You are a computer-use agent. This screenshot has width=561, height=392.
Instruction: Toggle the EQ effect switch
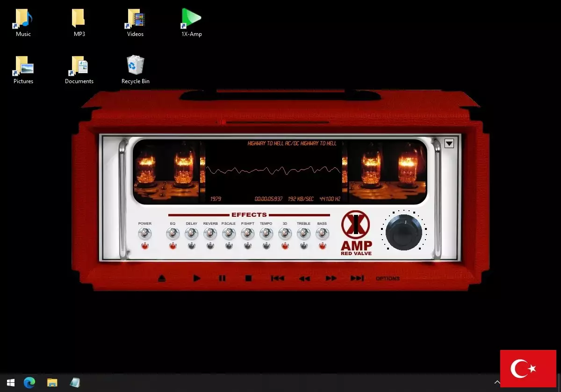point(173,234)
